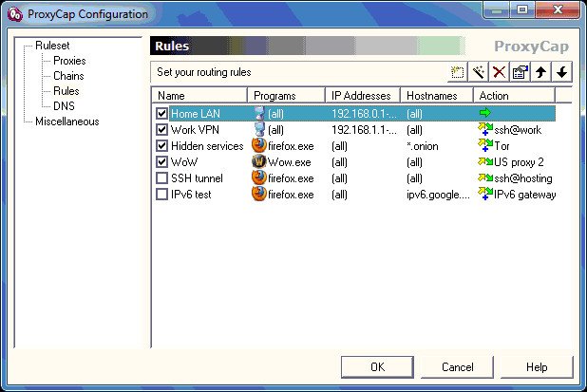The height and width of the screenshot is (392, 587).
Task: Click the New rule toolbar icon
Action: point(458,73)
